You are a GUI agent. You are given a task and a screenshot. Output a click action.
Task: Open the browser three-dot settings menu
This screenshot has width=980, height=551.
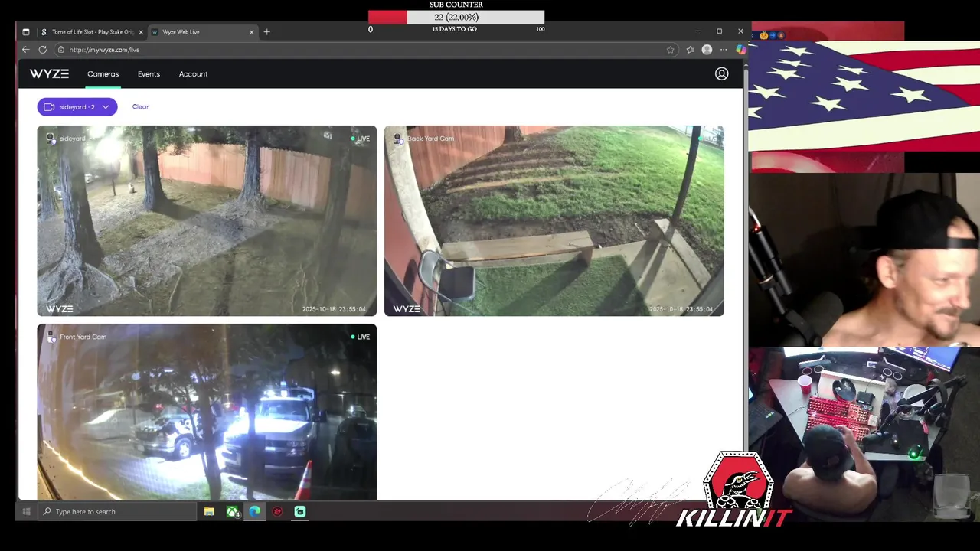tap(724, 50)
